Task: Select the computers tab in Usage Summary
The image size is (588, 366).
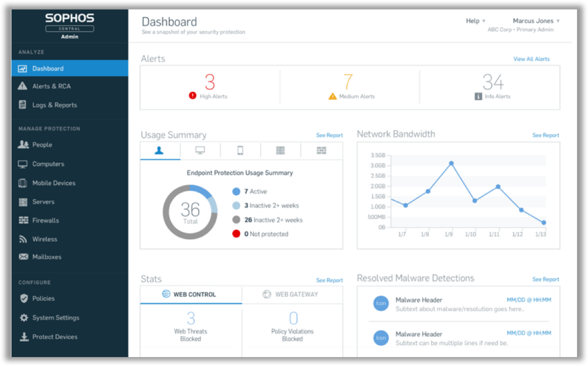Action: pyautogui.click(x=200, y=151)
